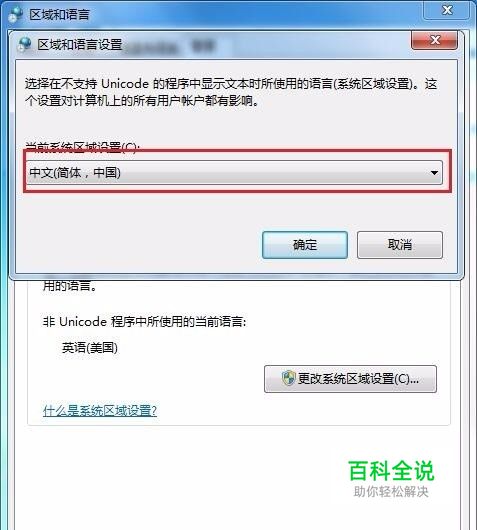Confirm with the 确定 button

pyautogui.click(x=305, y=245)
